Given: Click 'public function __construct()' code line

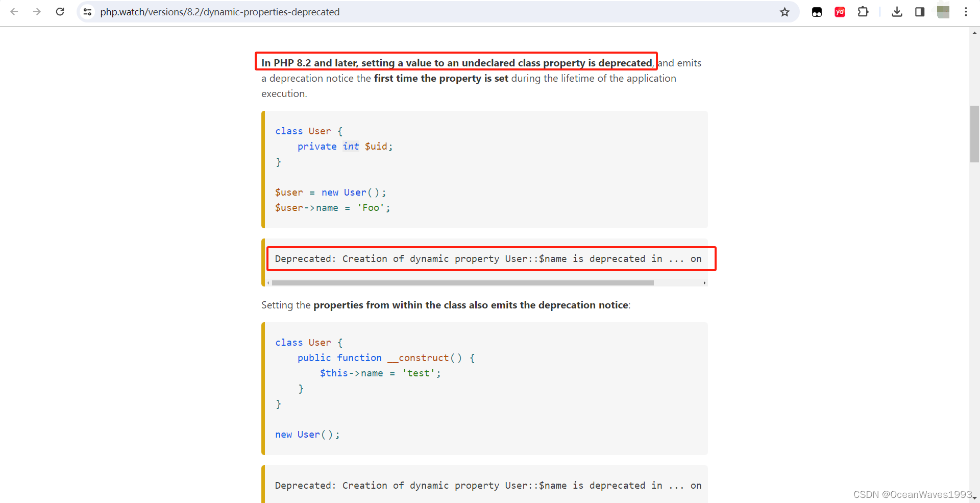Looking at the screenshot, I should tap(386, 358).
